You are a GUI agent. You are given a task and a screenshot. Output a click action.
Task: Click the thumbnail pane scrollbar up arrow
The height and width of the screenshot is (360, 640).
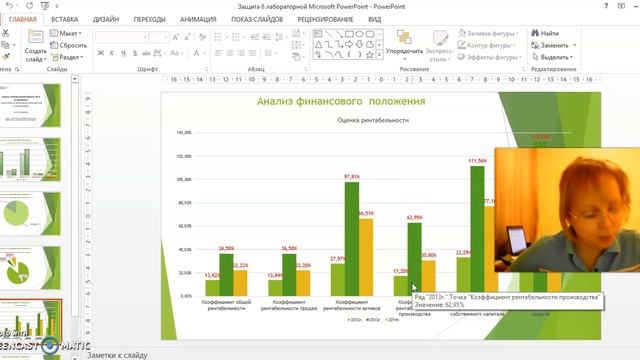pos(75,79)
